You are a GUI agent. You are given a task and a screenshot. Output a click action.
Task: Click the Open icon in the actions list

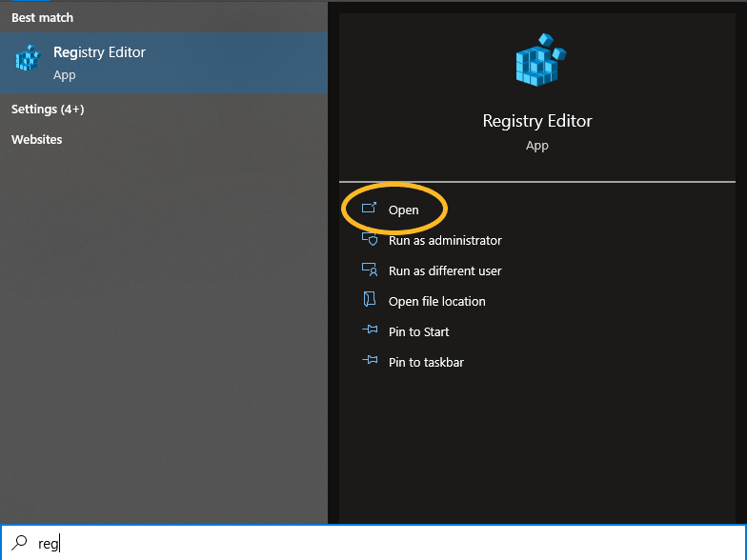370,208
